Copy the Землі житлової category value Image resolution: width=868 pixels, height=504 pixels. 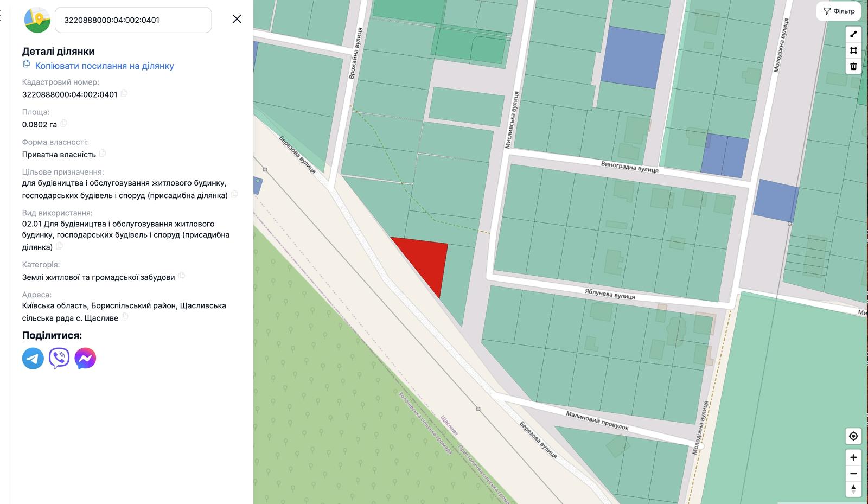[x=182, y=276]
